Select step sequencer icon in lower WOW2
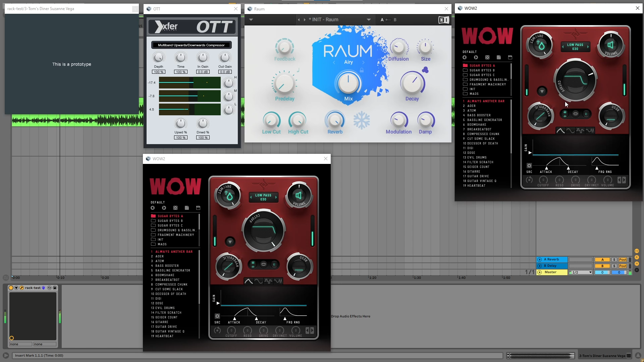The image size is (644, 362). 268,281
